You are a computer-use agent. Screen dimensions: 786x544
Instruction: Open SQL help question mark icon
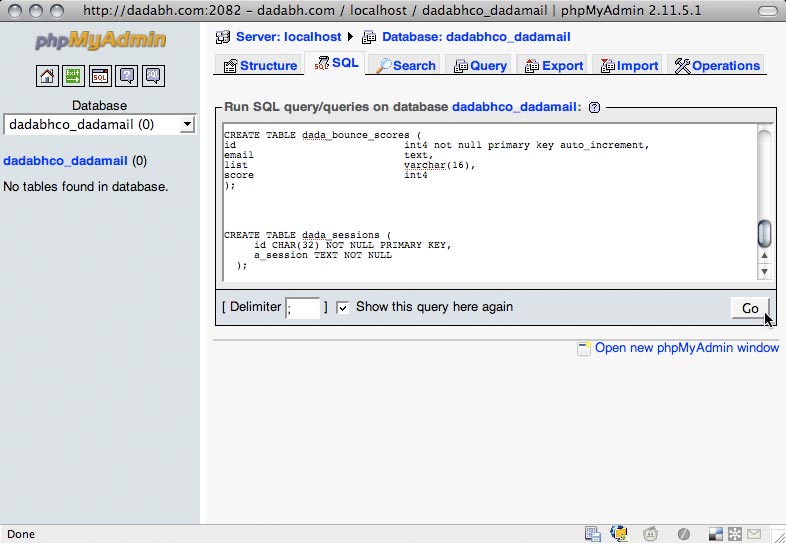click(595, 107)
